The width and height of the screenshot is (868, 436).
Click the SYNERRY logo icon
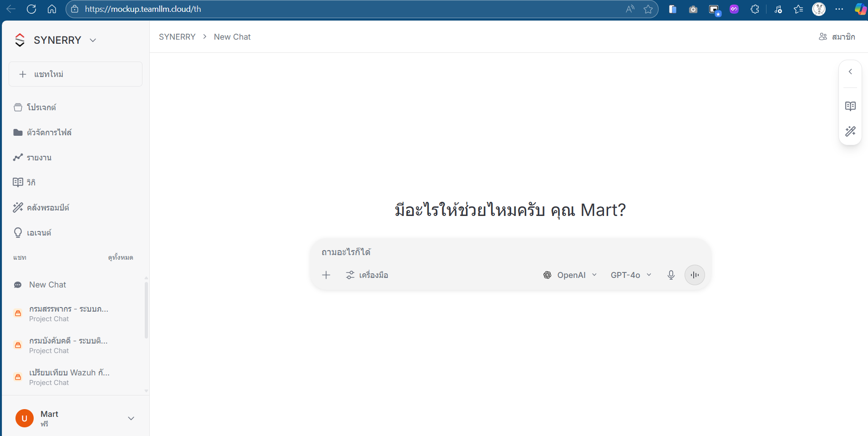pyautogui.click(x=20, y=40)
